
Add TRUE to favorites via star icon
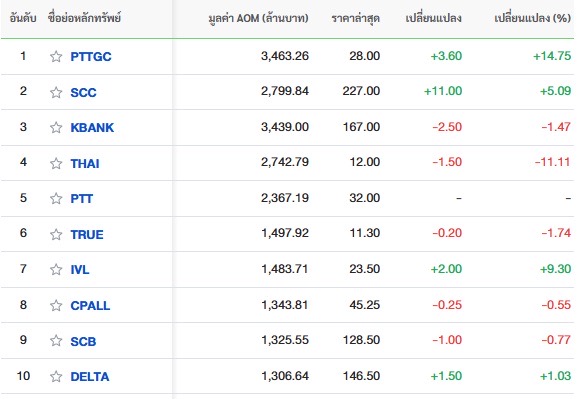(56, 234)
